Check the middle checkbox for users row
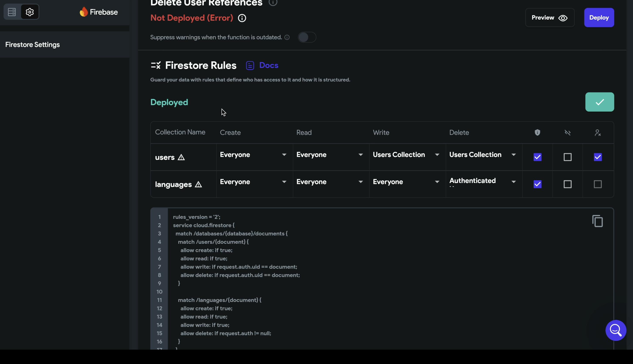 pos(567,157)
